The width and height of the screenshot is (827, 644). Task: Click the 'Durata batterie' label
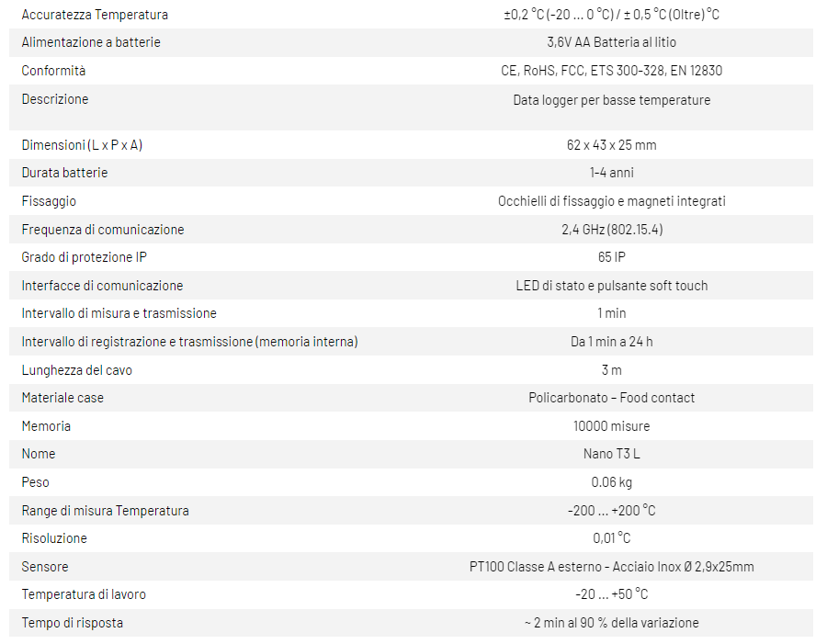(64, 173)
